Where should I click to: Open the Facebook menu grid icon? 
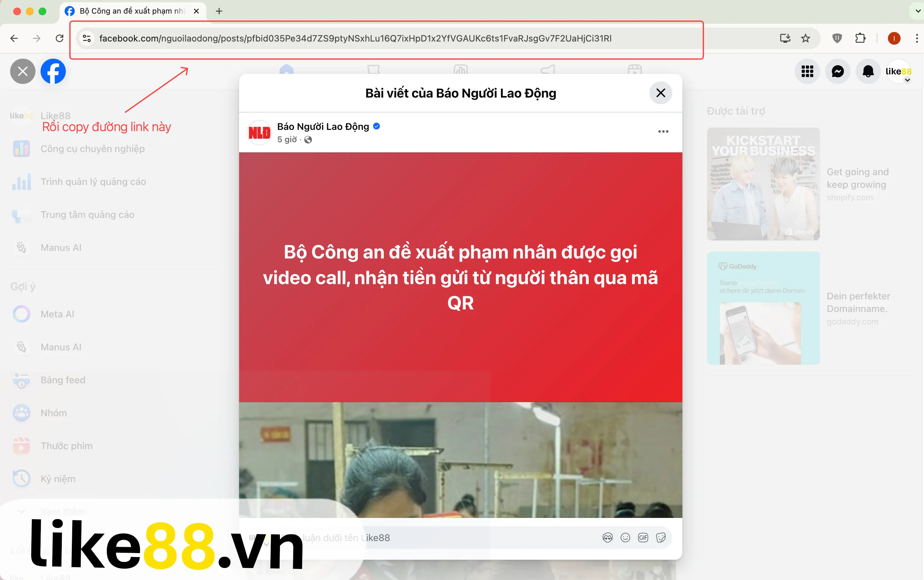point(807,71)
